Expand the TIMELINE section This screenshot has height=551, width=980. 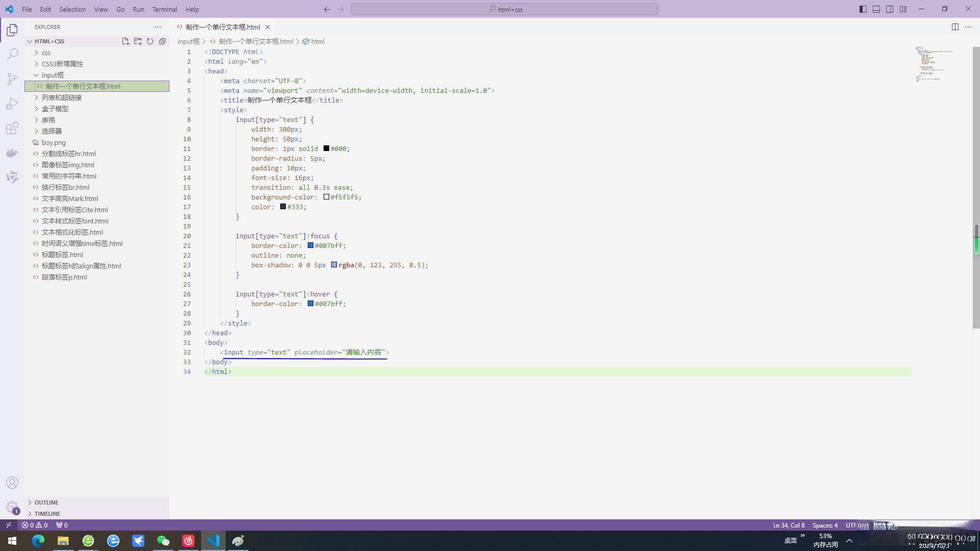pos(97,514)
